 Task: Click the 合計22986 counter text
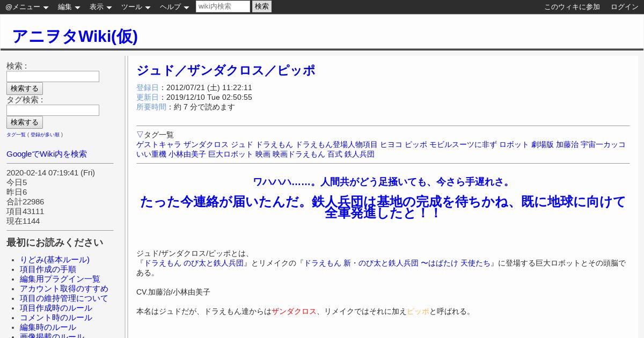(25, 202)
